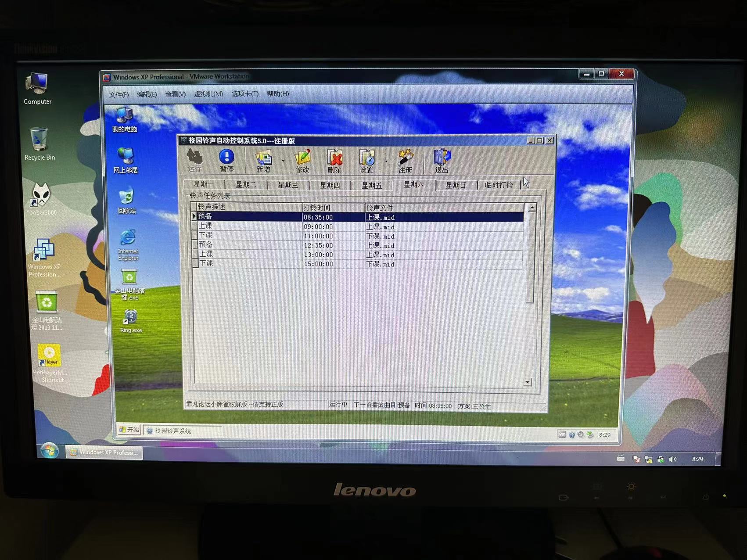Image resolution: width=747 pixels, height=560 pixels.
Task: Click the XP 开始 Start button
Action: [x=129, y=430]
